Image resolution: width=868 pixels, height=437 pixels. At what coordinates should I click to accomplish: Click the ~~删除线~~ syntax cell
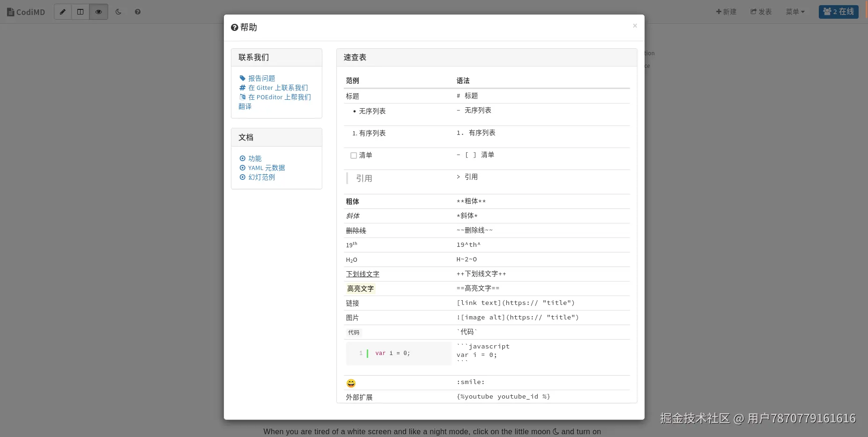click(x=475, y=230)
